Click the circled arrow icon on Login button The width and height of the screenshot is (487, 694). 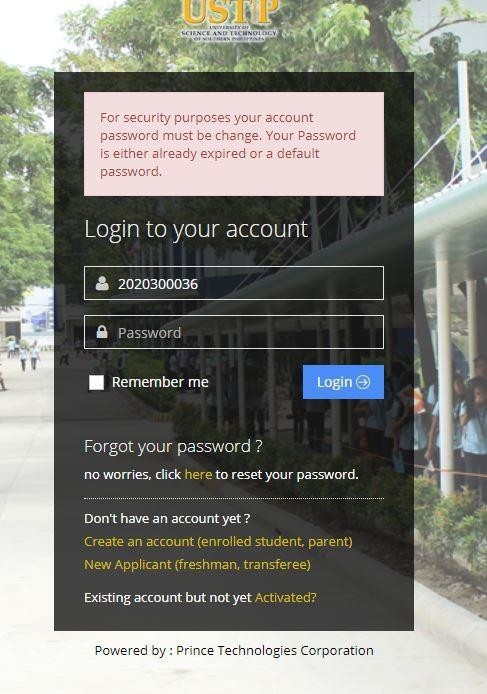click(363, 382)
